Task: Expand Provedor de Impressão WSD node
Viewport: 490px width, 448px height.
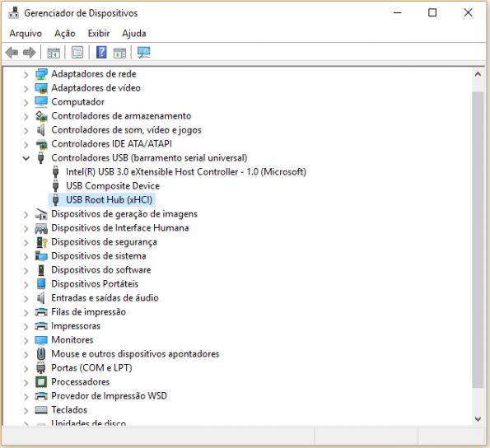Action: (26, 396)
